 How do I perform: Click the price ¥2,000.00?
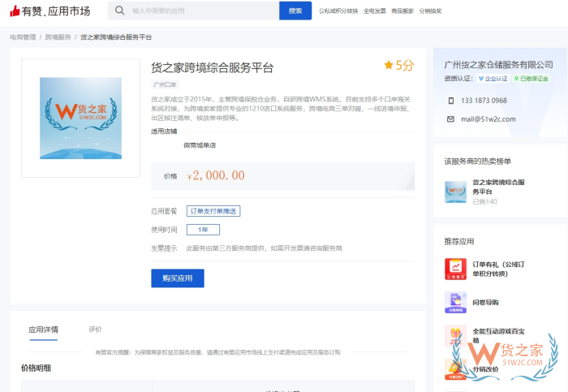click(216, 176)
